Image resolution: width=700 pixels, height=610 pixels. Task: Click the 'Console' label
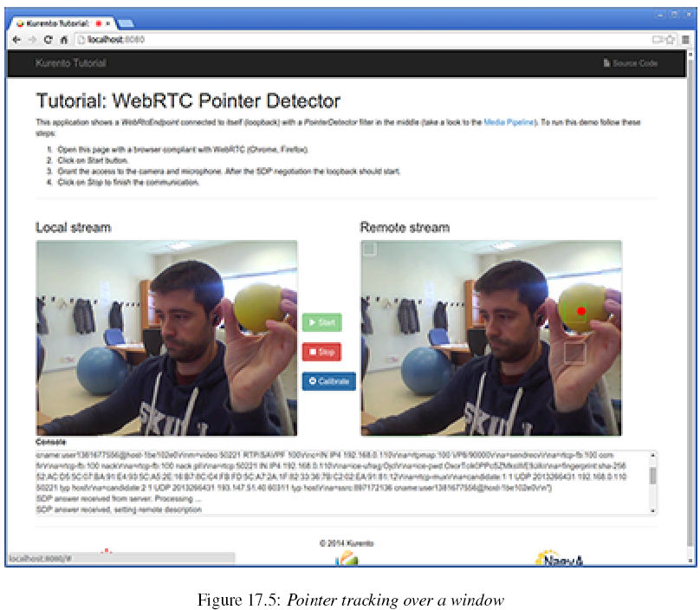click(51, 442)
